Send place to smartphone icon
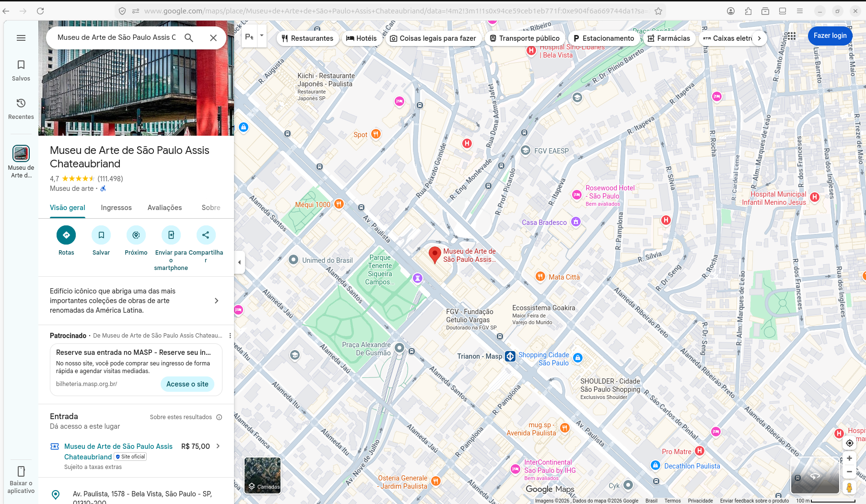866x504 pixels. pos(171,235)
